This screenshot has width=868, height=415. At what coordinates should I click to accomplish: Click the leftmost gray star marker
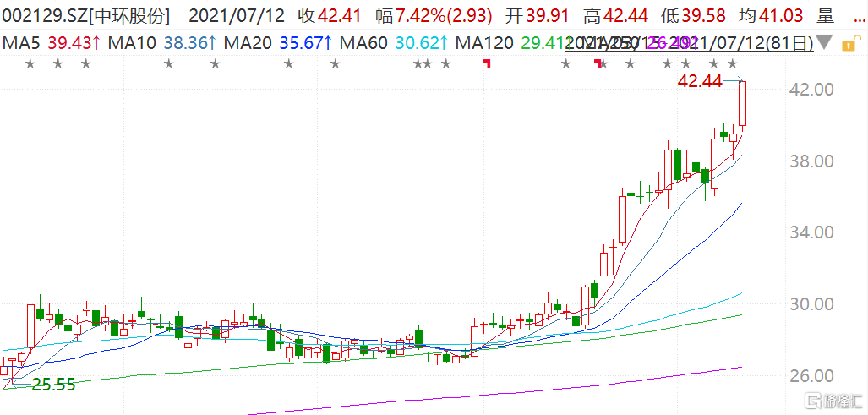pos(30,64)
